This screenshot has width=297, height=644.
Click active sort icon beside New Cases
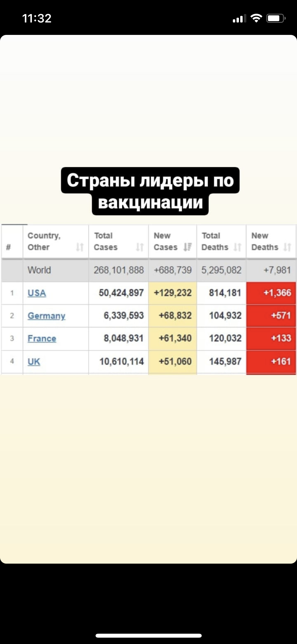coord(188,247)
